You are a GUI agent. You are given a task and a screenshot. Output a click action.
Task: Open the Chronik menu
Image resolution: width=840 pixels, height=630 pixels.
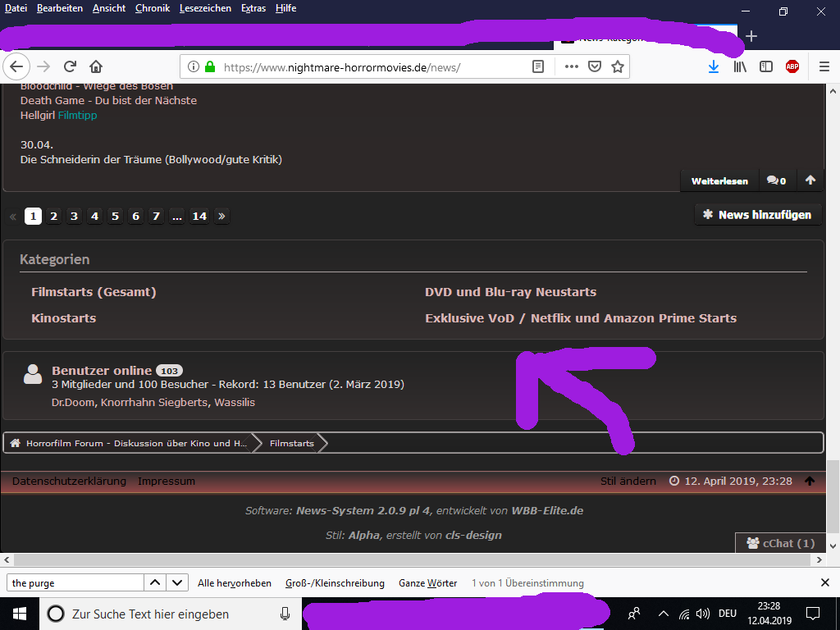153,8
